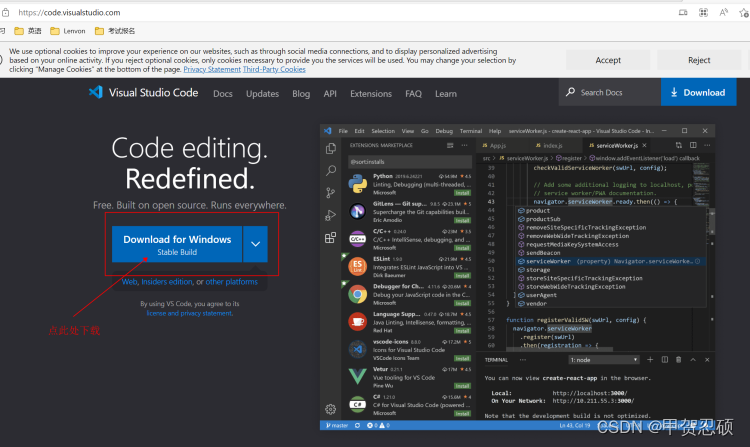
Task: Open extensions view filter icon
Action: (450, 145)
